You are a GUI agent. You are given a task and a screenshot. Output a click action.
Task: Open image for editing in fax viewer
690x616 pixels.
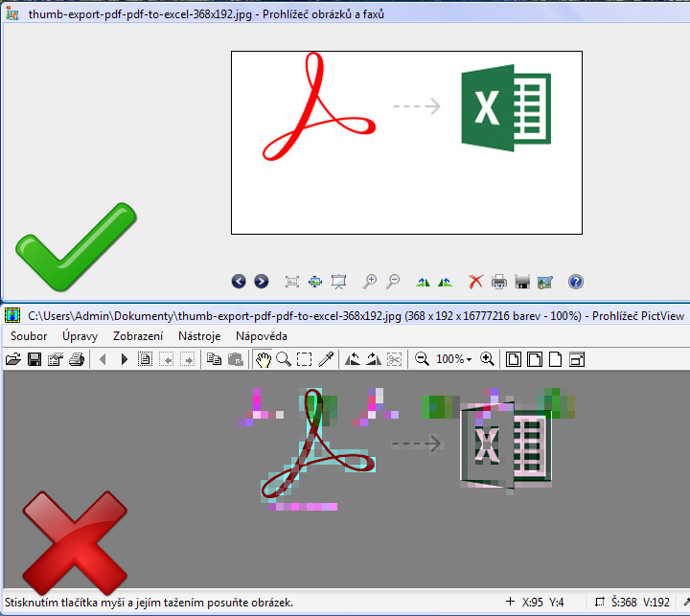(545, 282)
